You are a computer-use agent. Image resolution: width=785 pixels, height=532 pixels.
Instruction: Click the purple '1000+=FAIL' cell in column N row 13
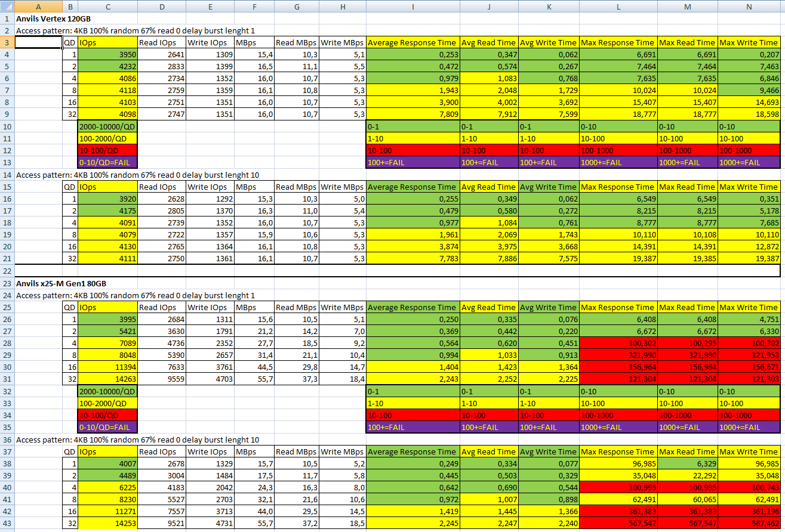(x=749, y=162)
